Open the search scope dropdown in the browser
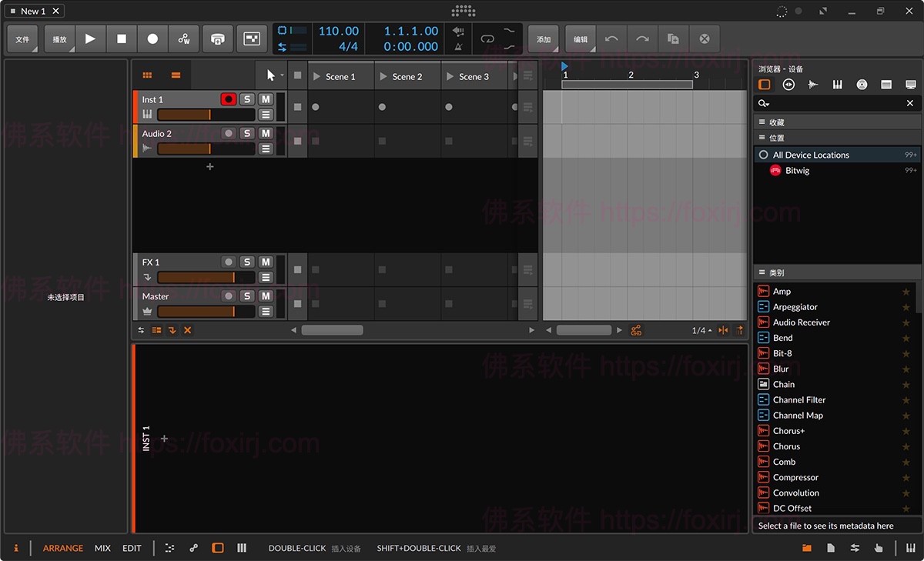The width and height of the screenshot is (924, 561). pos(763,102)
